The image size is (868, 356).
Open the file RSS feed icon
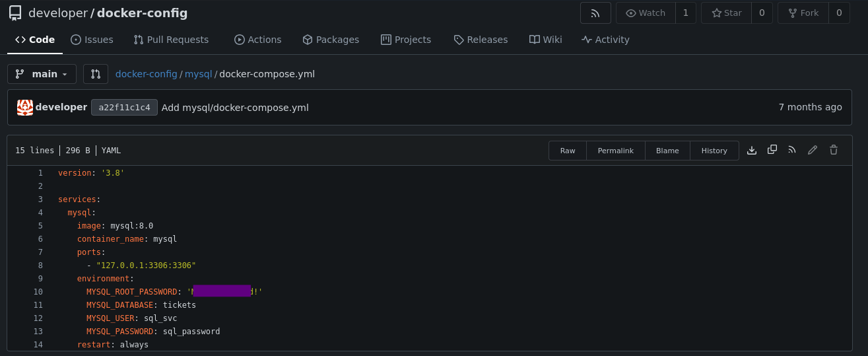click(x=792, y=151)
